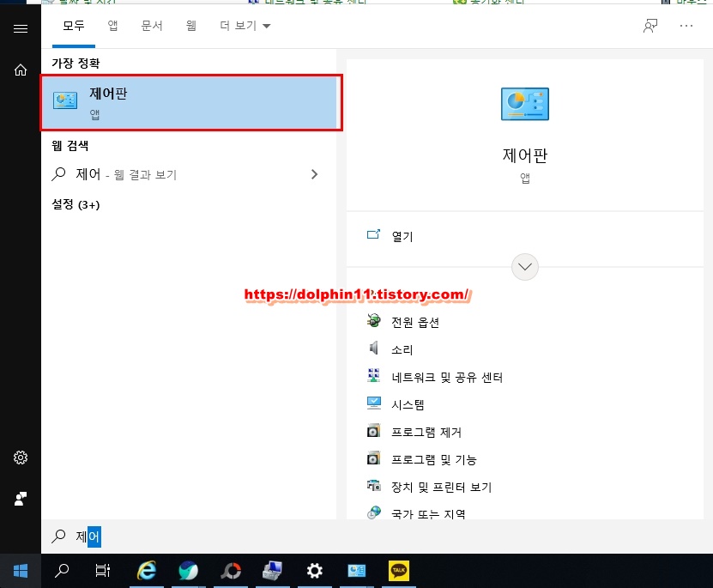Click the power options battery icon
Image resolution: width=713 pixels, height=588 pixels.
point(374,320)
